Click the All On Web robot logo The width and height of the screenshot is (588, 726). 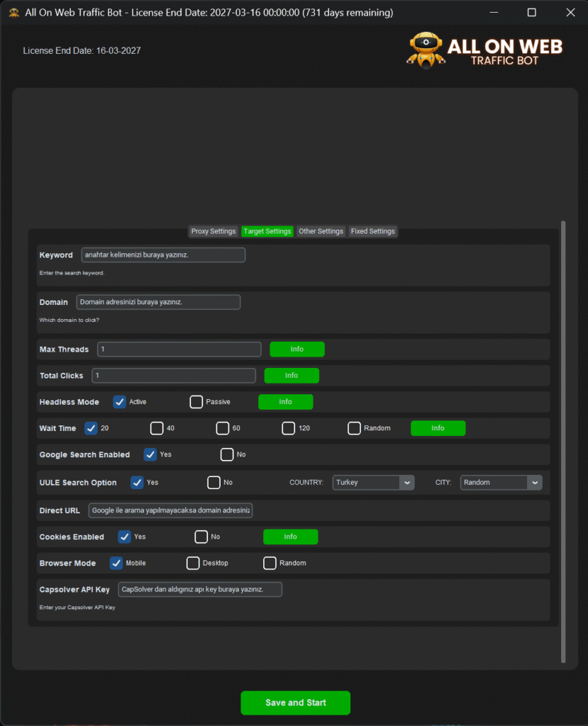click(x=426, y=50)
